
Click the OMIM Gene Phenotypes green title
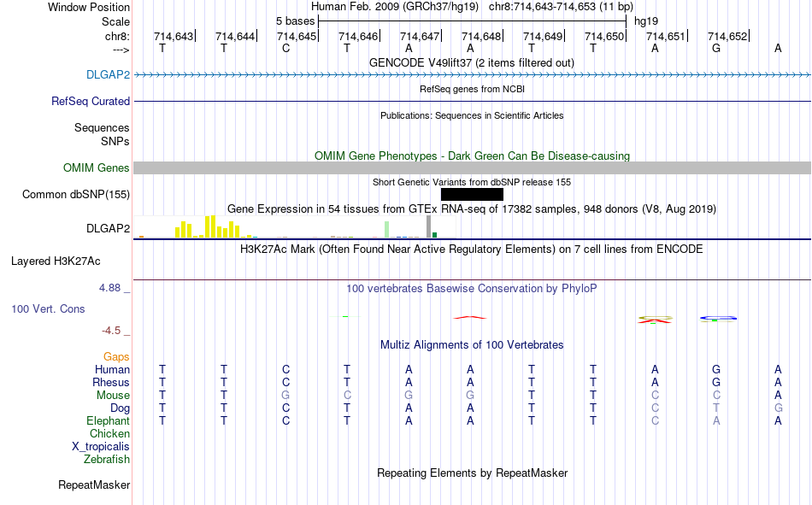click(x=472, y=156)
